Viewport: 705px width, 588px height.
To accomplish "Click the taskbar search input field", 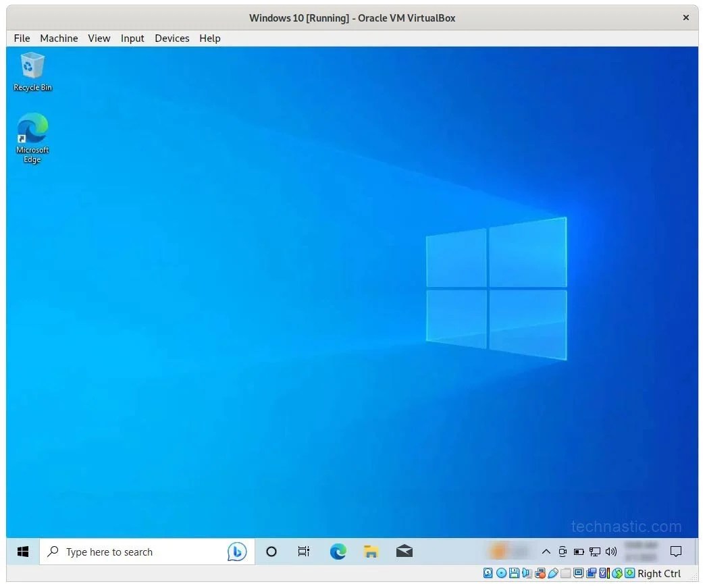I will (x=122, y=552).
